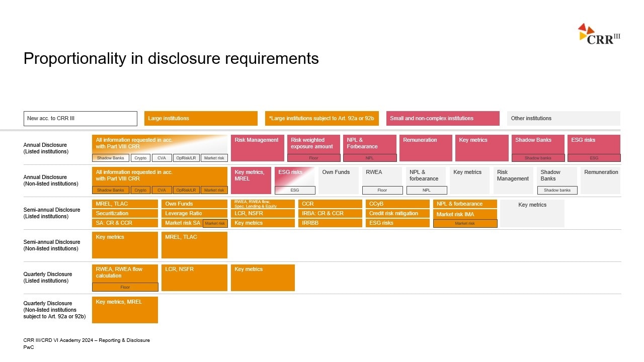Select the 'IRBA: CR & CCR' block

[330, 214]
